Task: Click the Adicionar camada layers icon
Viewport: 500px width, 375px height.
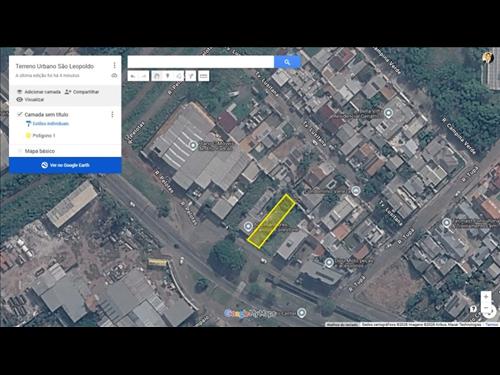Action: [20, 92]
